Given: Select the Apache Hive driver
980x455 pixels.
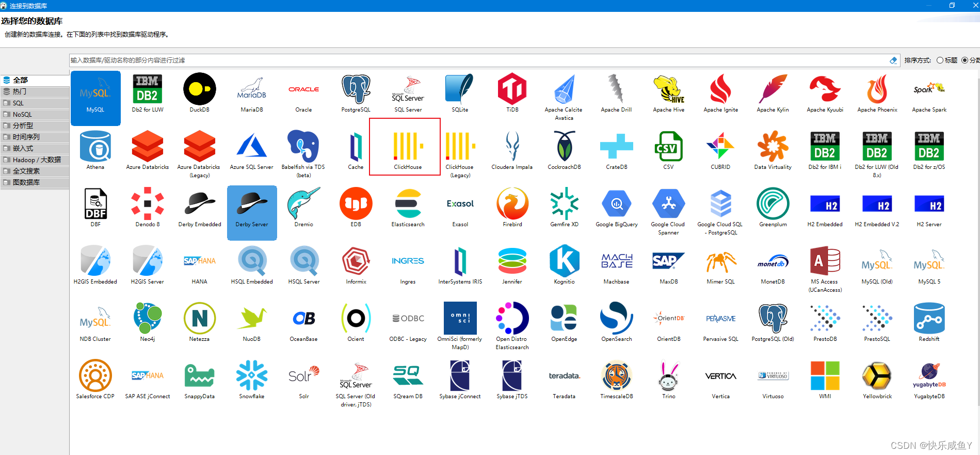Looking at the screenshot, I should [x=668, y=94].
